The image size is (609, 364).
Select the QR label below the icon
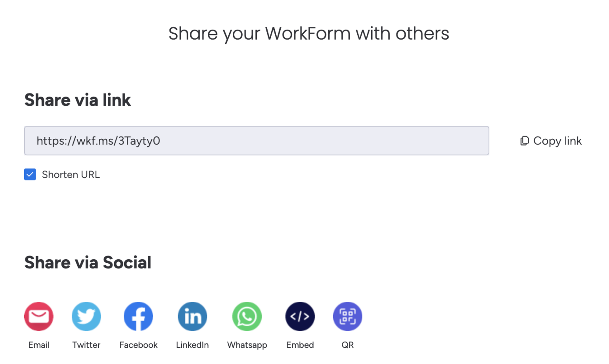[x=347, y=345]
